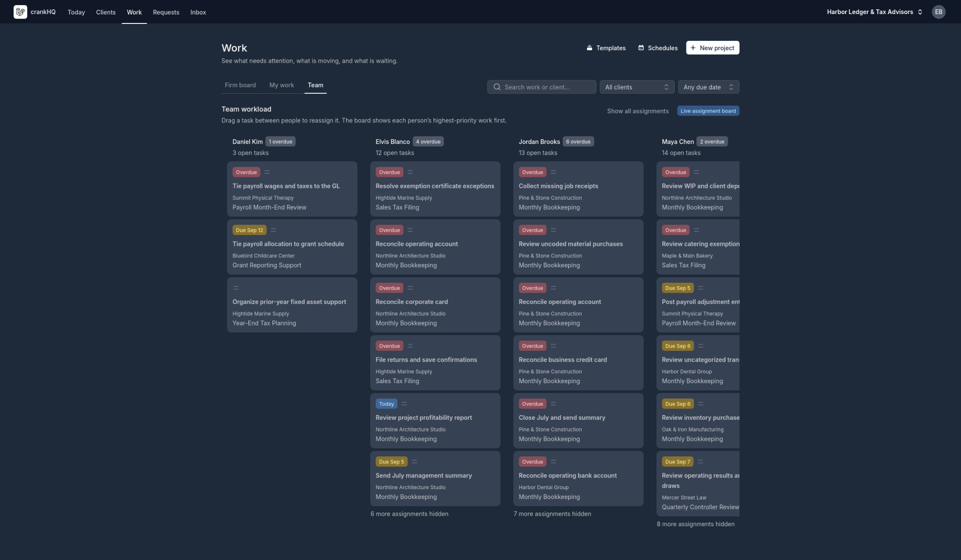The image size is (961, 560).
Task: Click drag handle on Collect missing job receipts
Action: (553, 172)
